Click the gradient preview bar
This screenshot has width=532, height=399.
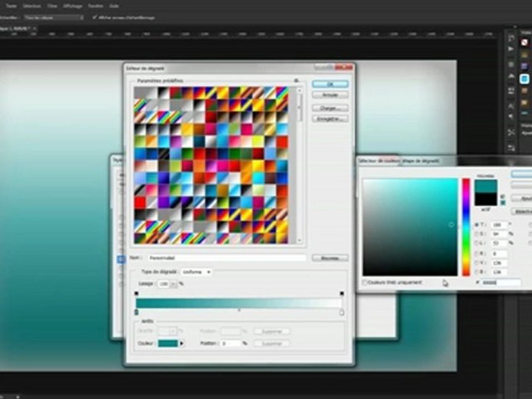click(239, 303)
